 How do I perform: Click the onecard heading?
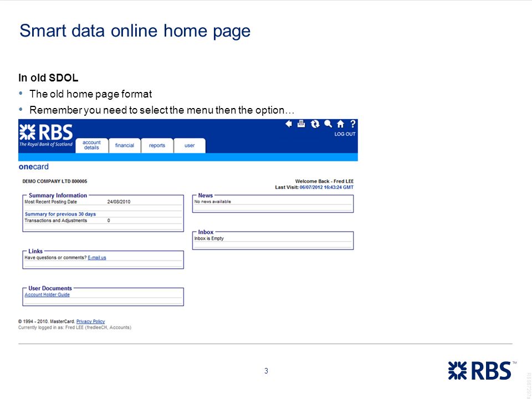coord(34,167)
